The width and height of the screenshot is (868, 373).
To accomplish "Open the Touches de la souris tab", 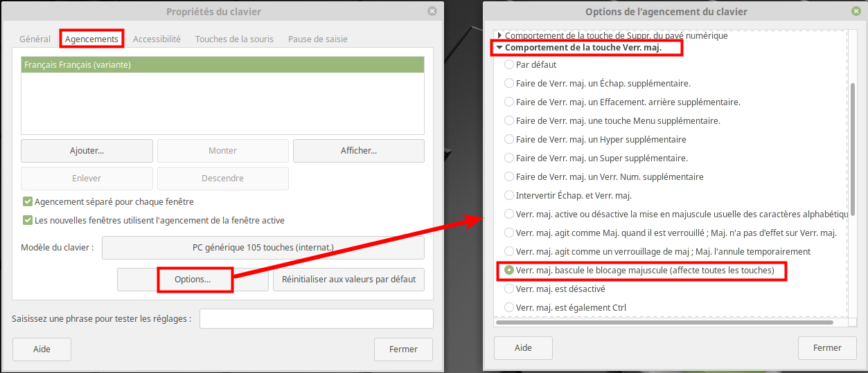I will click(234, 39).
